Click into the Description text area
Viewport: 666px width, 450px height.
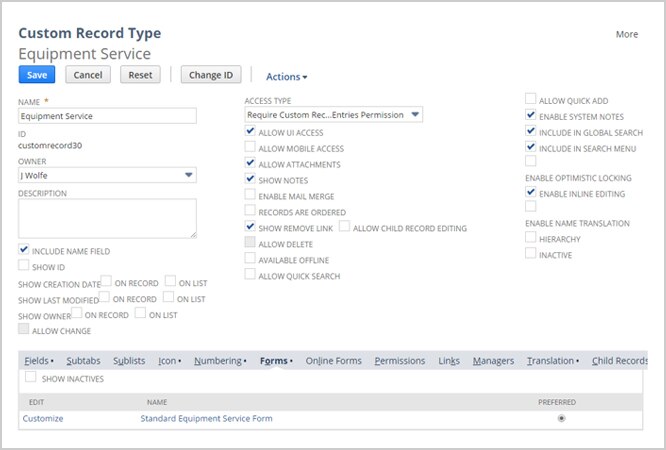pos(107,218)
